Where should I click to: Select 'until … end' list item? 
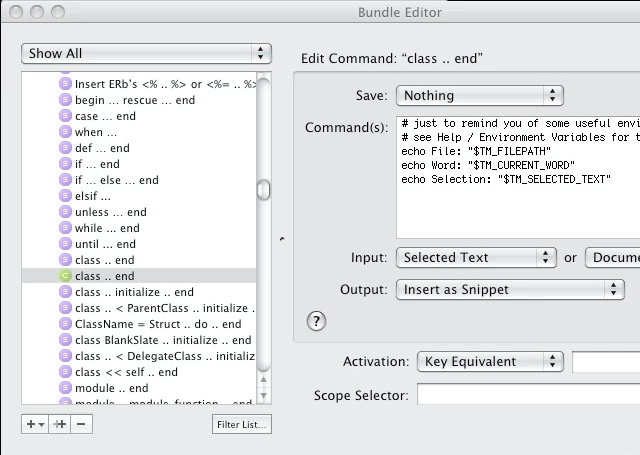pos(139,244)
